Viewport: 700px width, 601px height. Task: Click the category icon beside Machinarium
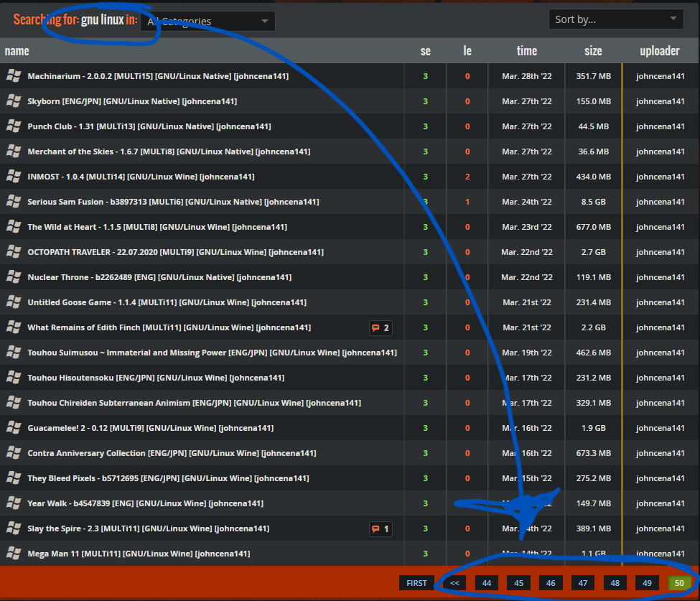pos(14,76)
